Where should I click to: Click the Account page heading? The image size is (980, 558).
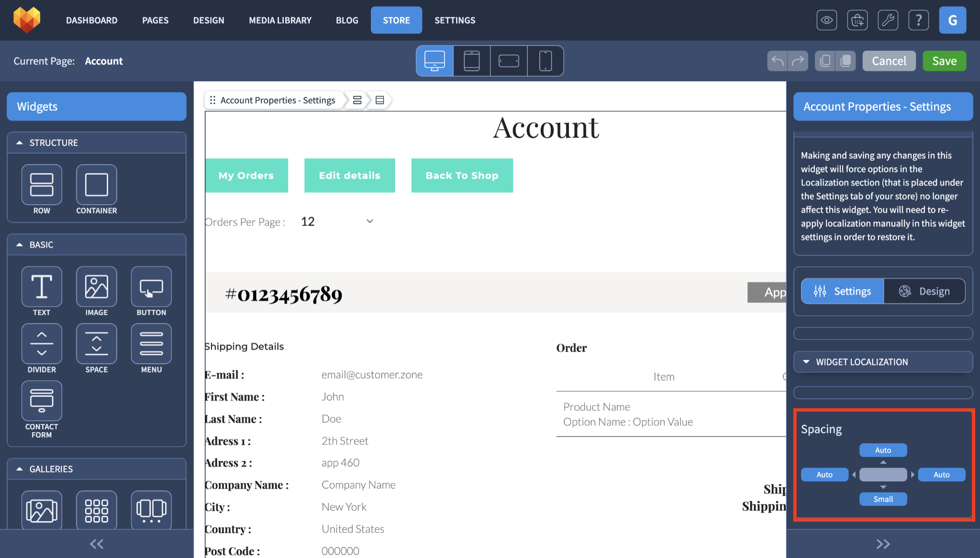point(546,128)
